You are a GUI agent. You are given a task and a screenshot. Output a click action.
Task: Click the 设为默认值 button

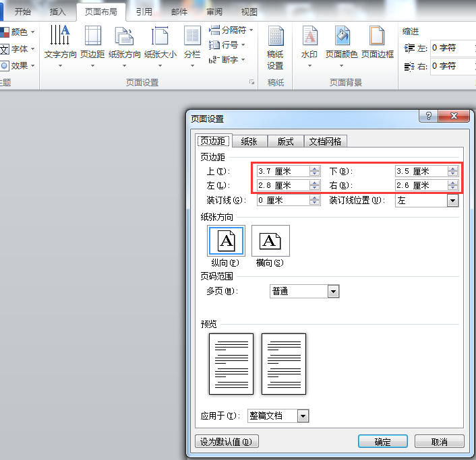[227, 442]
